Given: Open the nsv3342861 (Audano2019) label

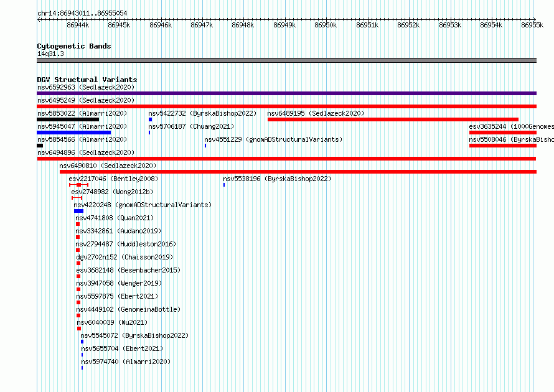Looking at the screenshot, I should (x=118, y=231).
